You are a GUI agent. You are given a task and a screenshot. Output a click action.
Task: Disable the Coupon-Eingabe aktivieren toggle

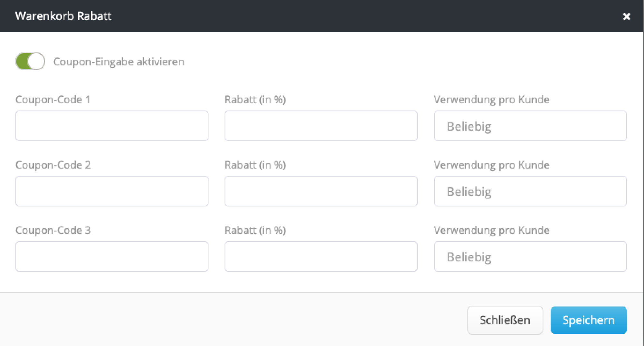pos(30,61)
